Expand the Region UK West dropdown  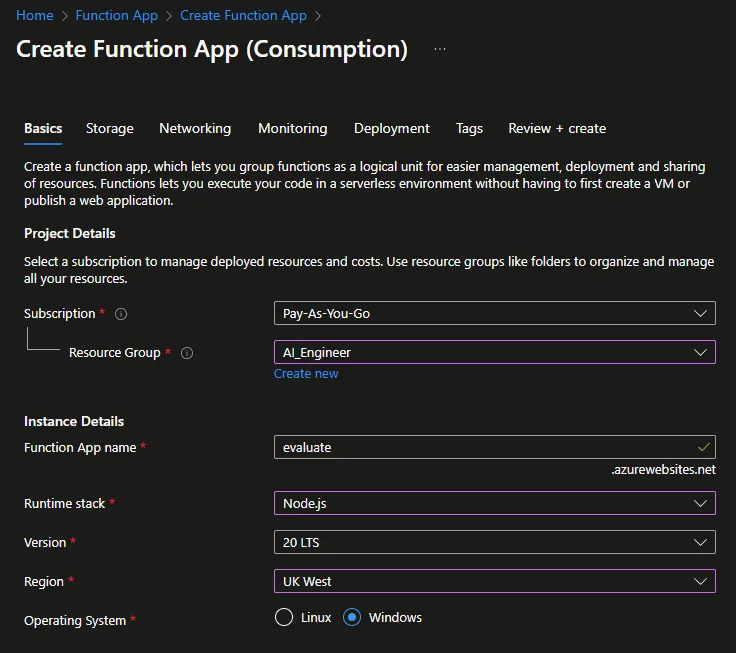coord(494,581)
